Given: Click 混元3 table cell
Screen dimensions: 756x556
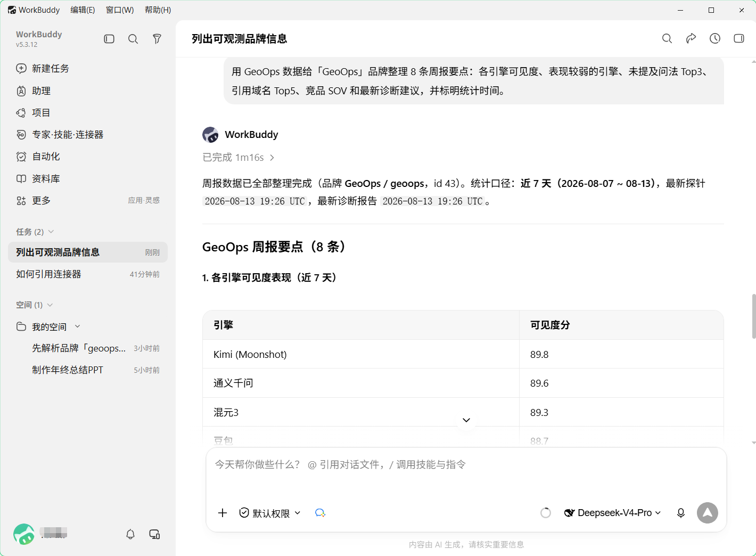Looking at the screenshot, I should 361,412.
